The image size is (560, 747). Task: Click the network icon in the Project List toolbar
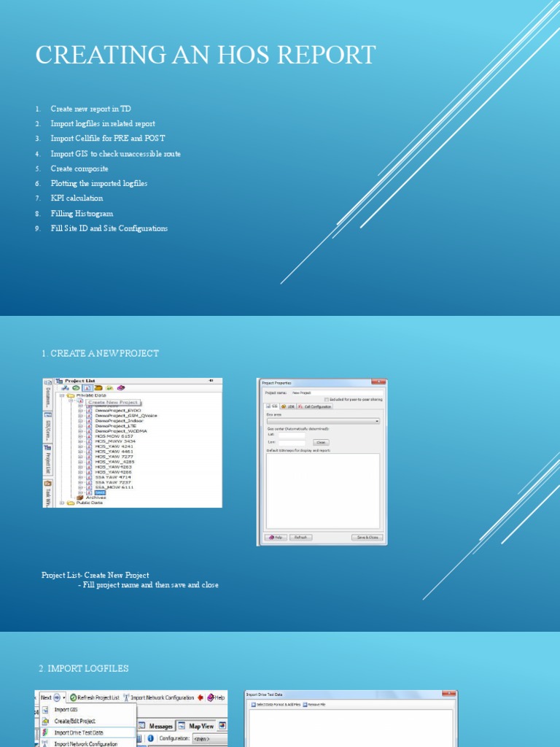tap(65, 388)
